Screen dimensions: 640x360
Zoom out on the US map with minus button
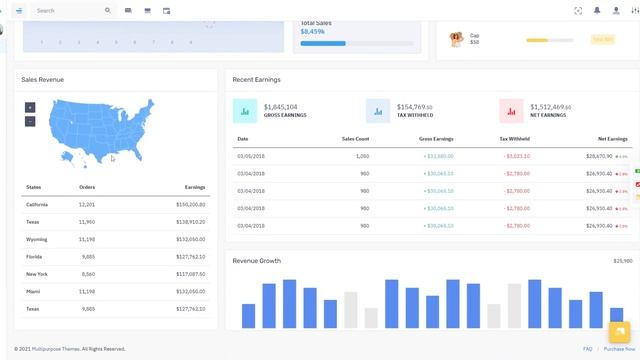coord(30,121)
